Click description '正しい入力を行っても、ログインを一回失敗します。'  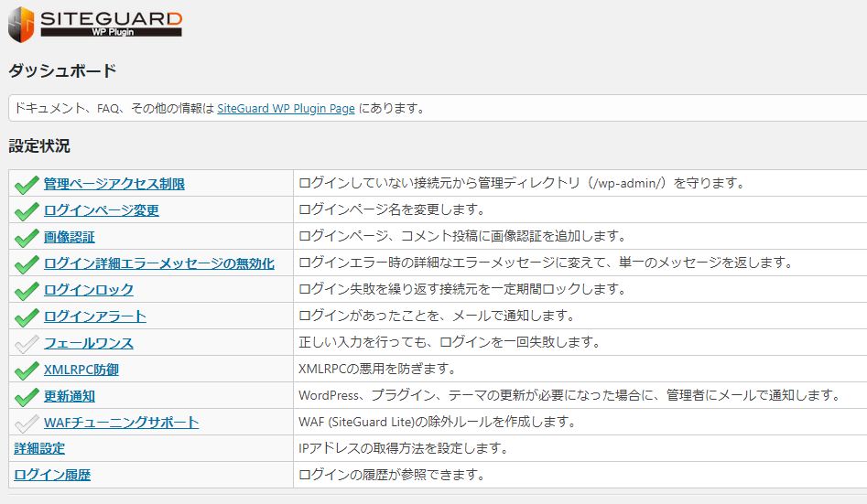pyautogui.click(x=450, y=342)
